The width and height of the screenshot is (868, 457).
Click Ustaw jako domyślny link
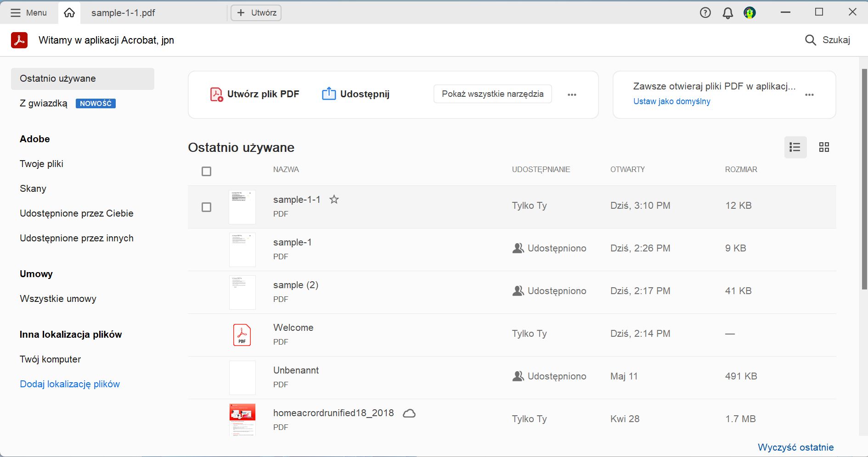tap(671, 101)
